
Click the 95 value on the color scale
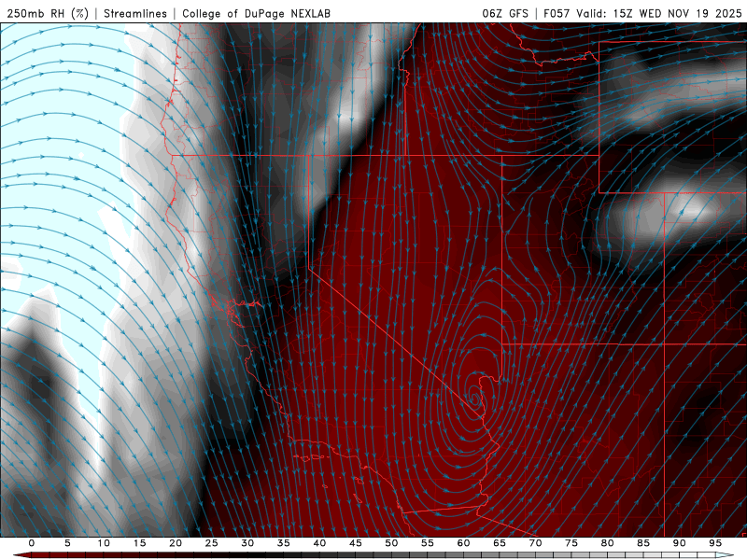715,543
